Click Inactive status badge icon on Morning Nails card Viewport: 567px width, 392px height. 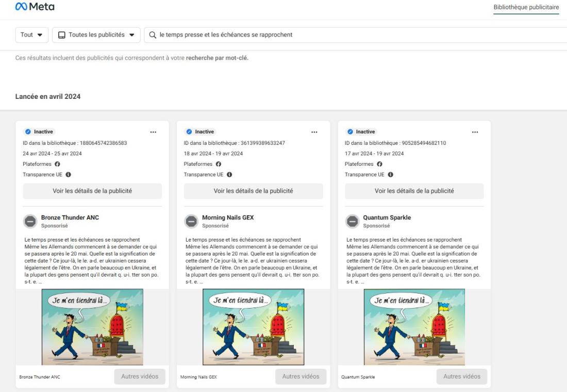coord(189,132)
